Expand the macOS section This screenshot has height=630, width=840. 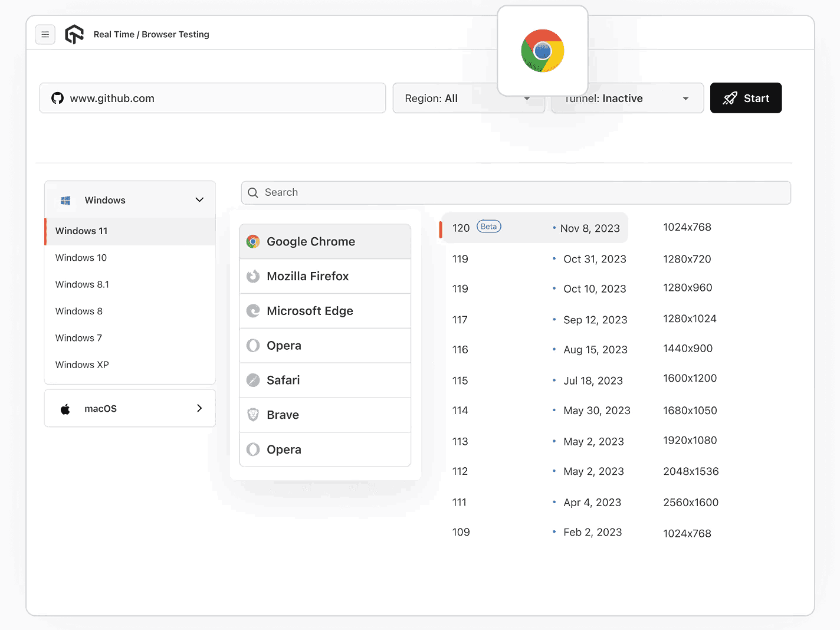pos(129,408)
